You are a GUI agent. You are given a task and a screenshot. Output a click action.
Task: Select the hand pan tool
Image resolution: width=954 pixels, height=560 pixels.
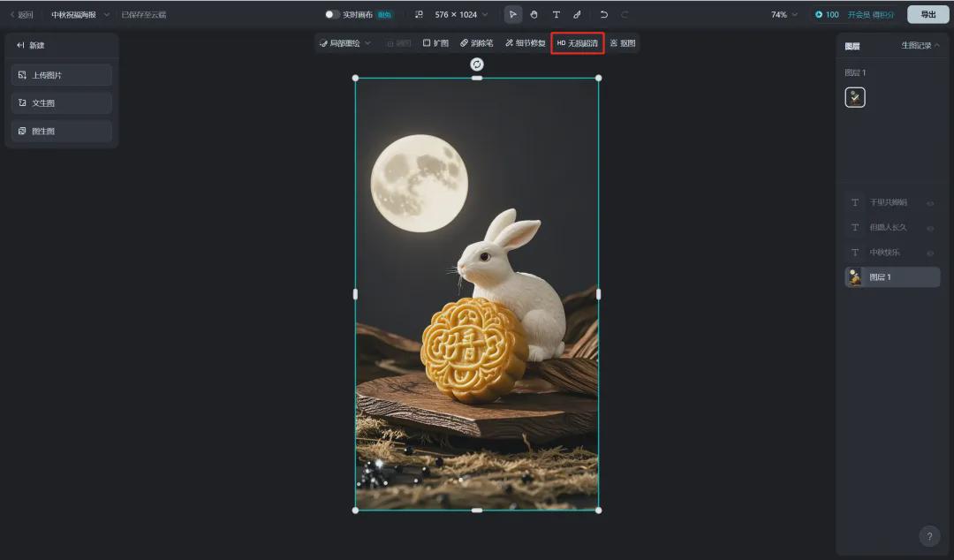[x=534, y=14]
